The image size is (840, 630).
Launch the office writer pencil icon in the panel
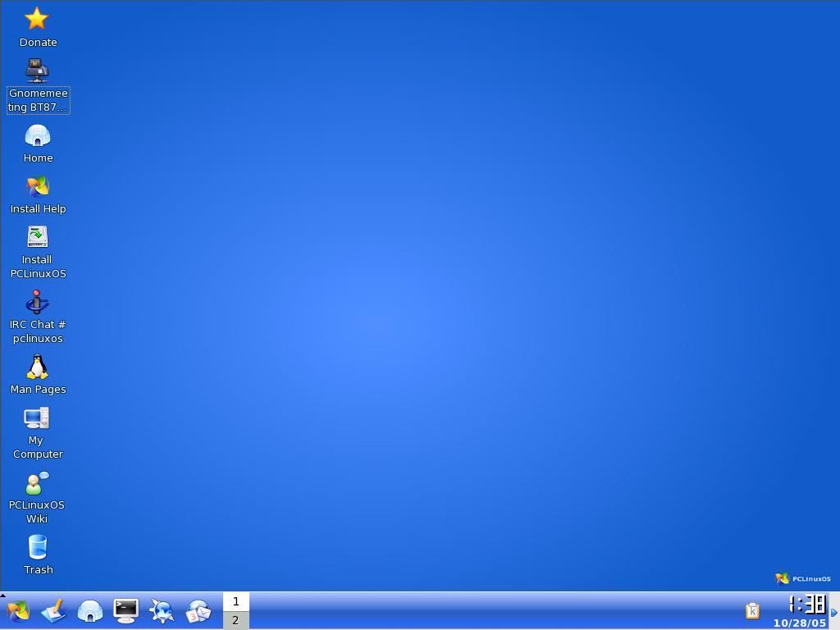53,611
